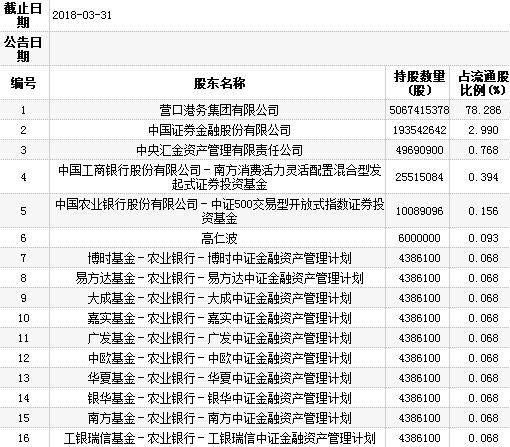This screenshot has width=510, height=447.
Task: Click the 公告日期 label cell
Action: point(23,49)
